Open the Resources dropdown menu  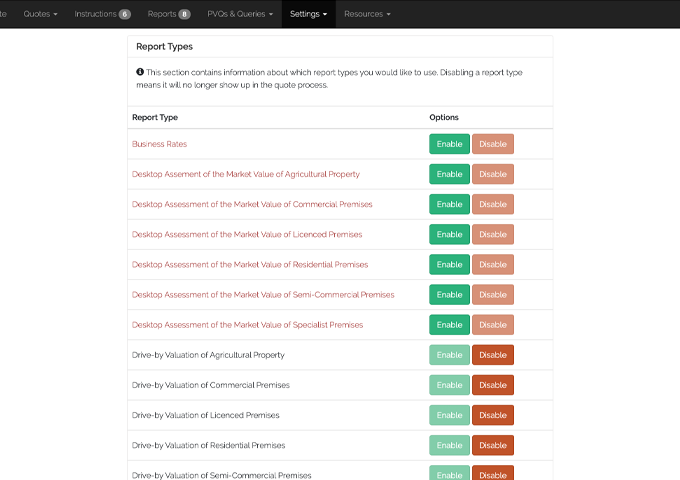click(x=367, y=14)
